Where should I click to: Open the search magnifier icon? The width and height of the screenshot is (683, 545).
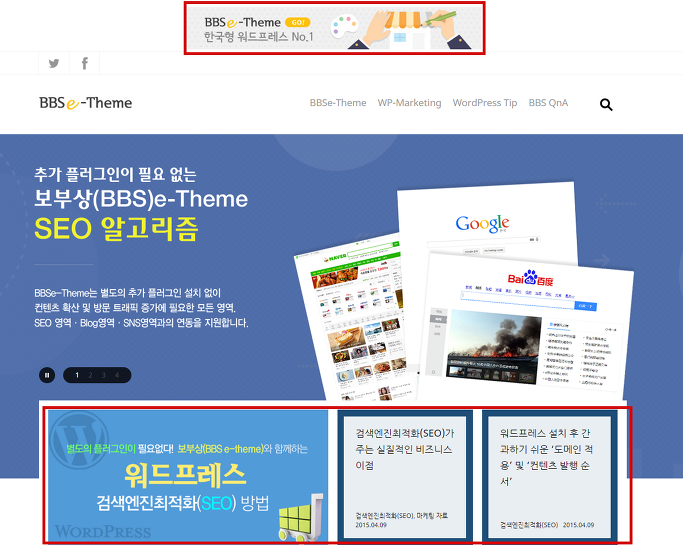[606, 105]
